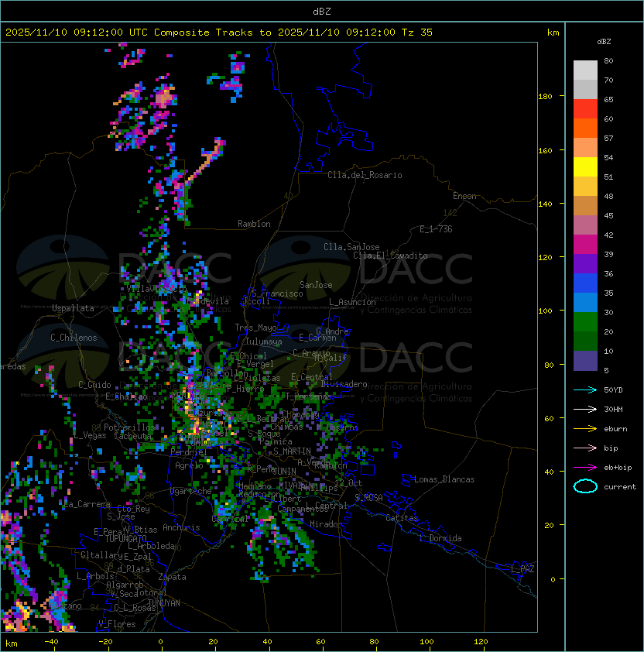Click the Clla.del_Rosario map label
The image size is (644, 652).
click(x=365, y=175)
